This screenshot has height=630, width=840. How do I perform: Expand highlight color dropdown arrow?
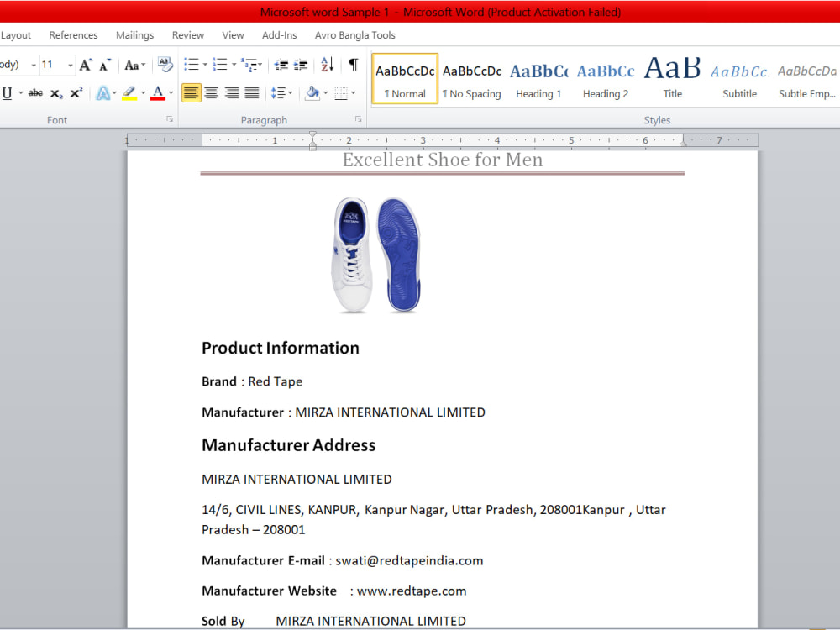tap(143, 93)
